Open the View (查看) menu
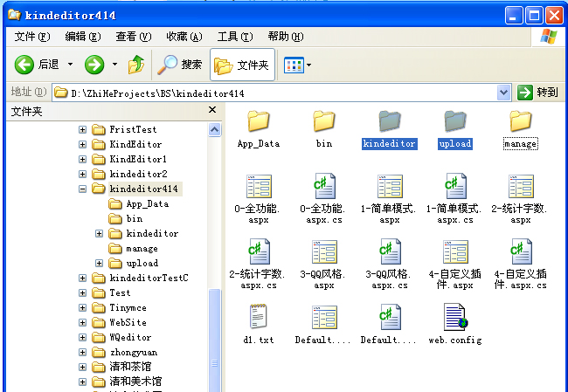The width and height of the screenshot is (568, 392). (x=134, y=37)
